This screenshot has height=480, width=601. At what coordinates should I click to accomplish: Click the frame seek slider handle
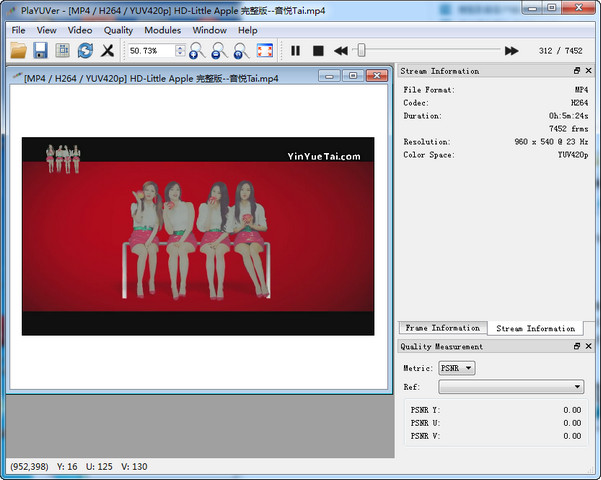(x=361, y=50)
